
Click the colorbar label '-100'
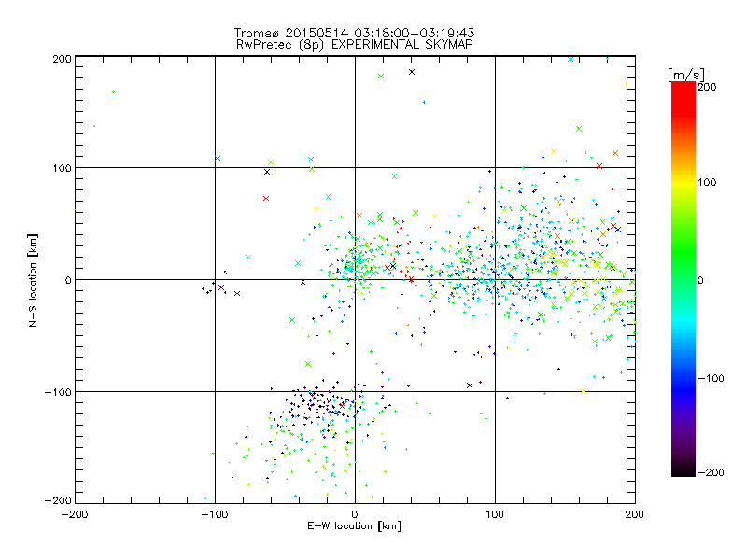711,378
